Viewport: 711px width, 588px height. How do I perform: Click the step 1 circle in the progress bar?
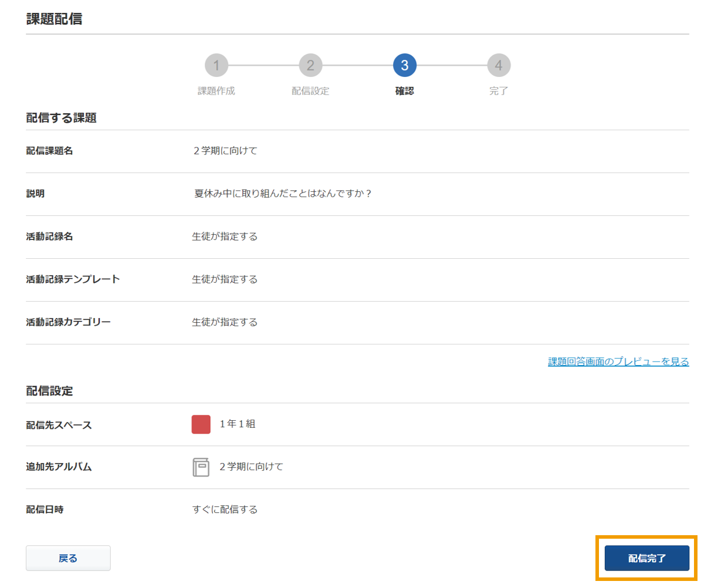(x=216, y=66)
